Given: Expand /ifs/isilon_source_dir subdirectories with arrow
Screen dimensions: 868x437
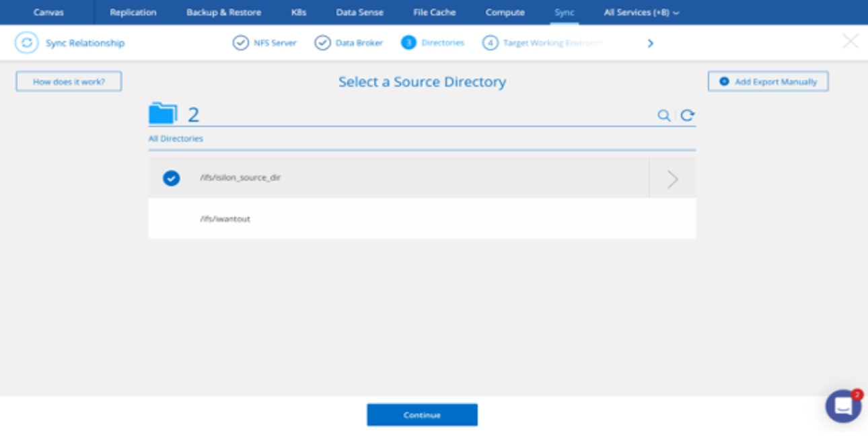Looking at the screenshot, I should click(672, 179).
